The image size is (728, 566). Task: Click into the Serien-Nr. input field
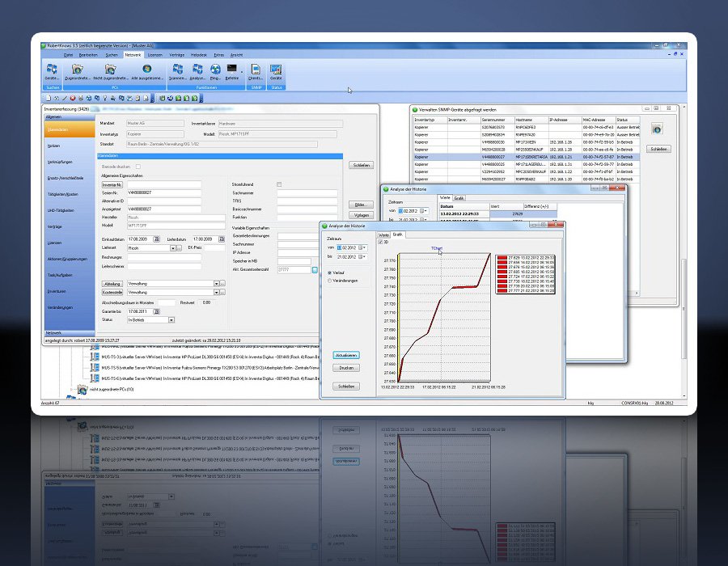click(164, 192)
